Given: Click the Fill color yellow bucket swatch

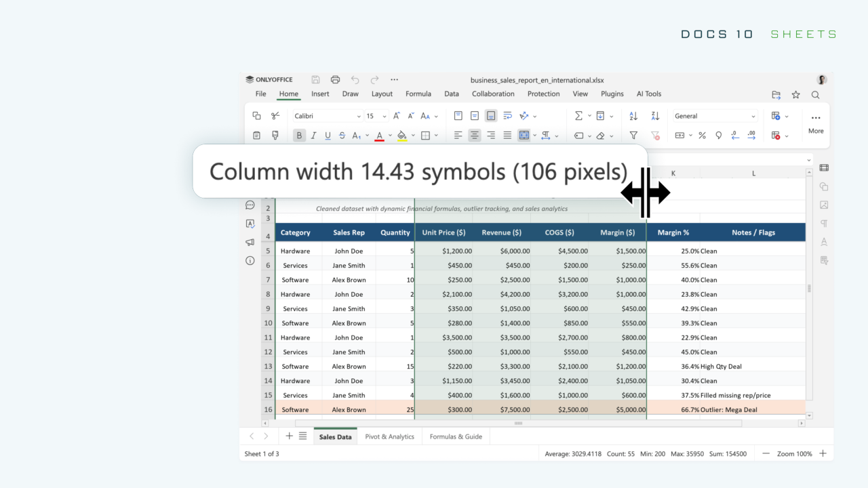Looking at the screenshot, I should [401, 136].
